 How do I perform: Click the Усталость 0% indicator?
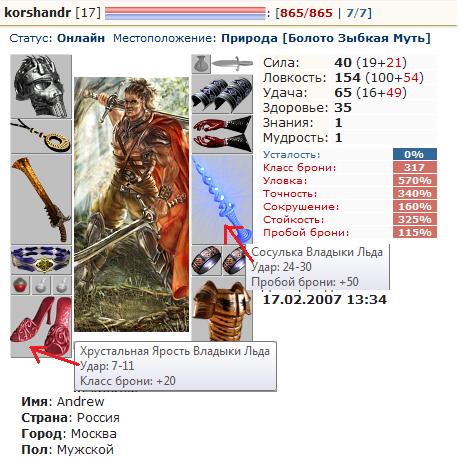pyautogui.click(x=414, y=154)
